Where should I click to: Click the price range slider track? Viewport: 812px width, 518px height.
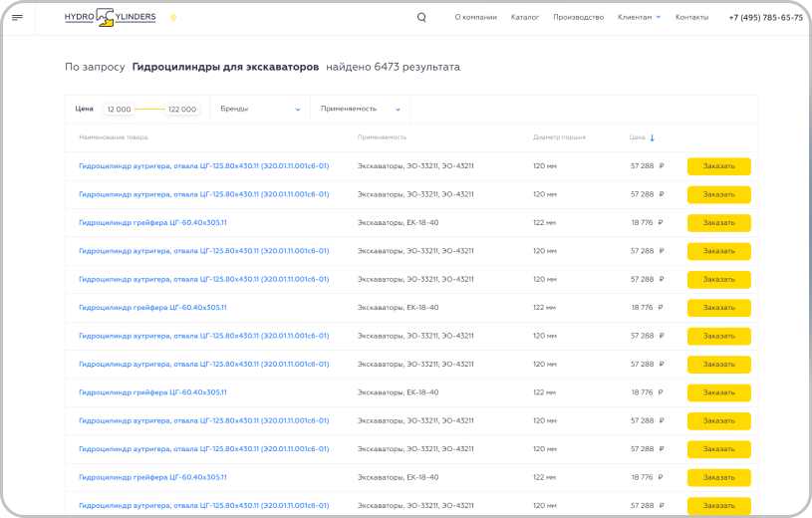coord(149,109)
